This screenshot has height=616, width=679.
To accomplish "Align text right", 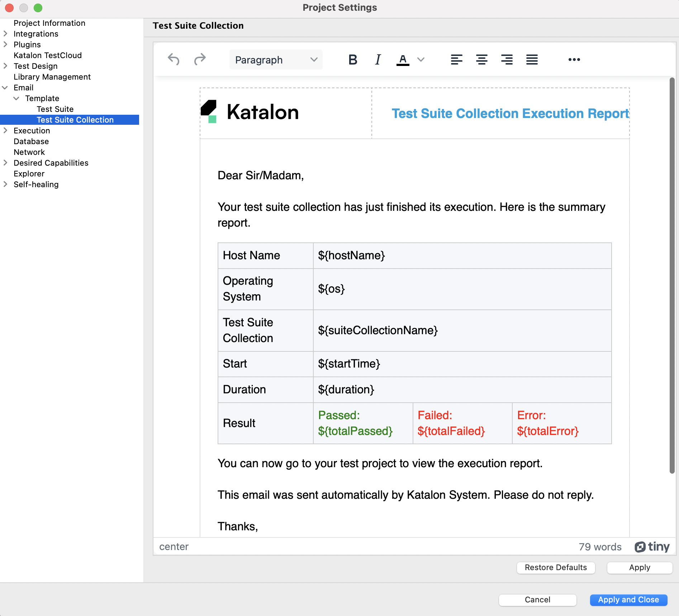I will point(507,60).
